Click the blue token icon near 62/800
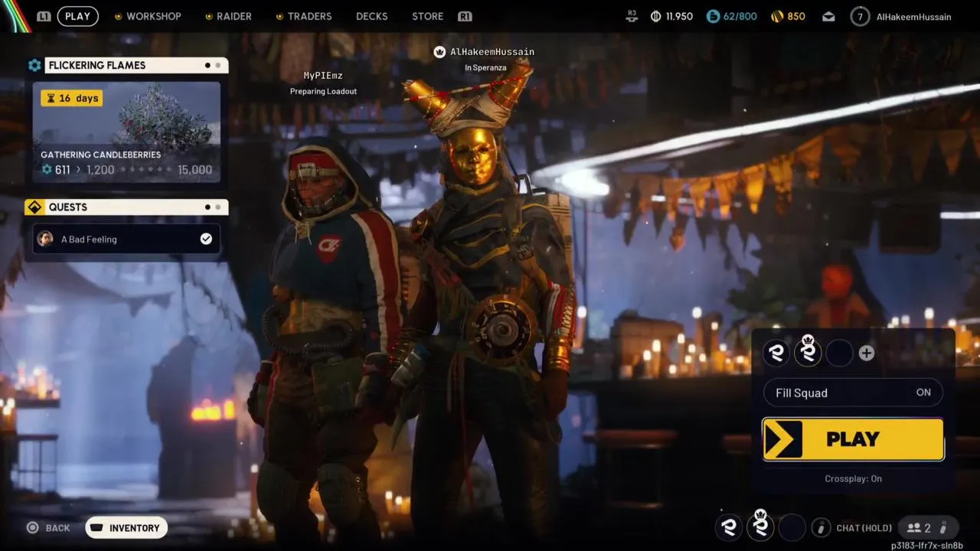Viewport: 980px width, 551px height. point(713,16)
